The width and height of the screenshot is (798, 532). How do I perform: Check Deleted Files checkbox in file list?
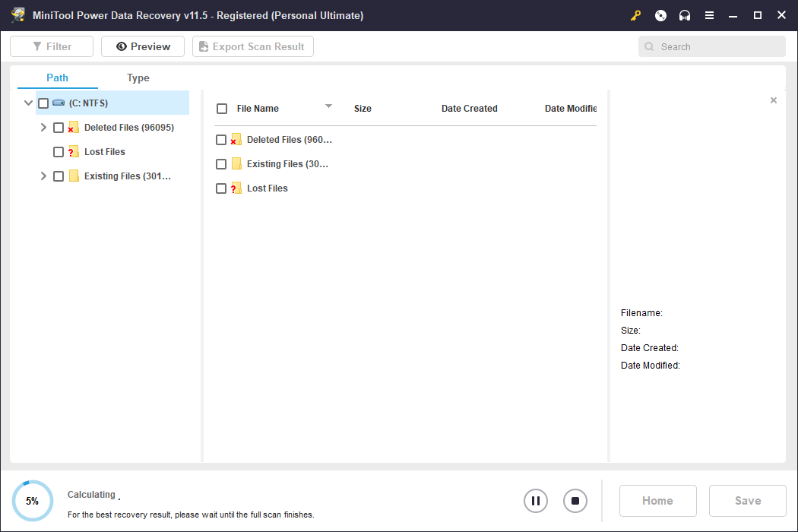point(221,140)
